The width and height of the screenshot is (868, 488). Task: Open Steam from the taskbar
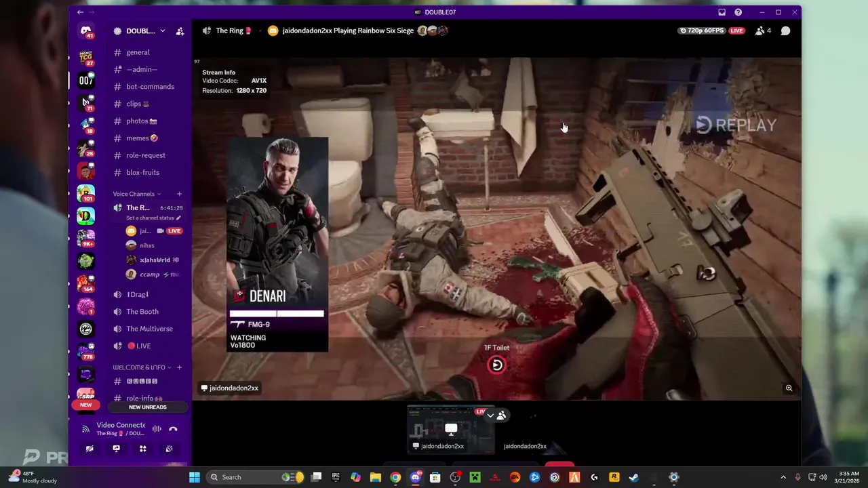click(x=633, y=477)
